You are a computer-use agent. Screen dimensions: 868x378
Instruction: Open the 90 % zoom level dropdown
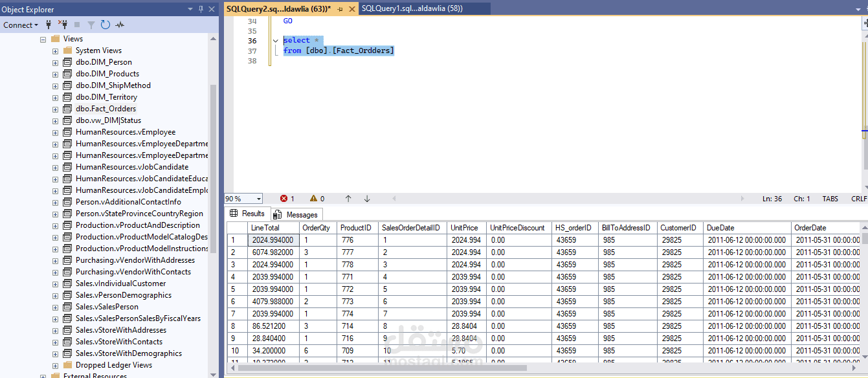259,199
